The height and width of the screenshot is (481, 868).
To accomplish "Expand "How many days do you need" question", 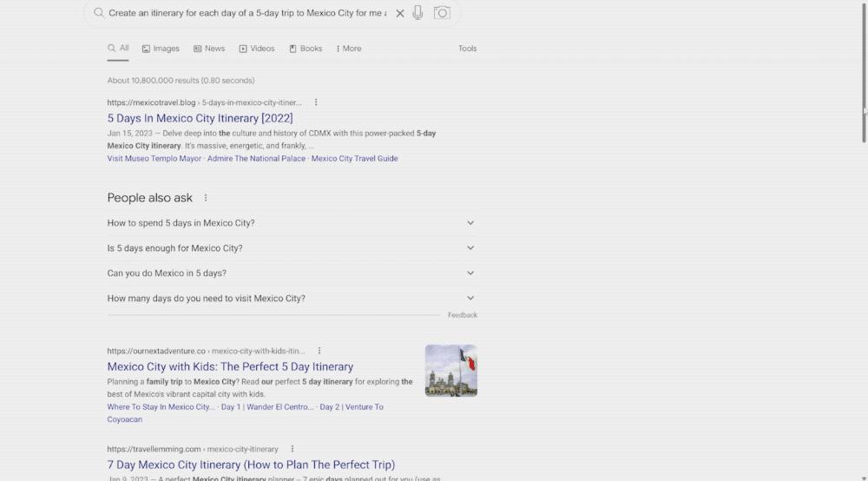I will (292, 299).
